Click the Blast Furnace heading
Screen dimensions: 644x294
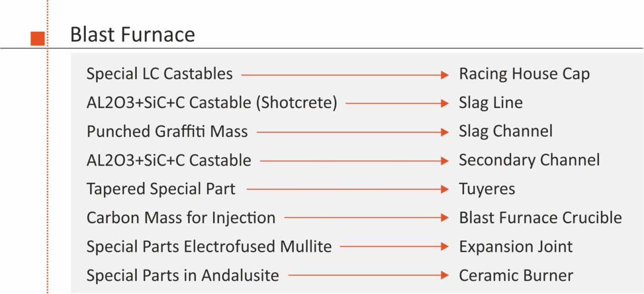point(133,35)
